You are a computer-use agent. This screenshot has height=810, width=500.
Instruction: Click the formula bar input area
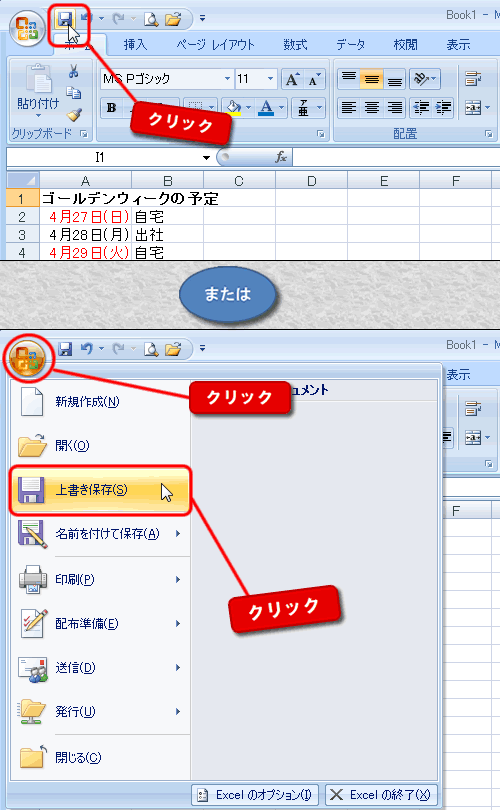tap(396, 157)
